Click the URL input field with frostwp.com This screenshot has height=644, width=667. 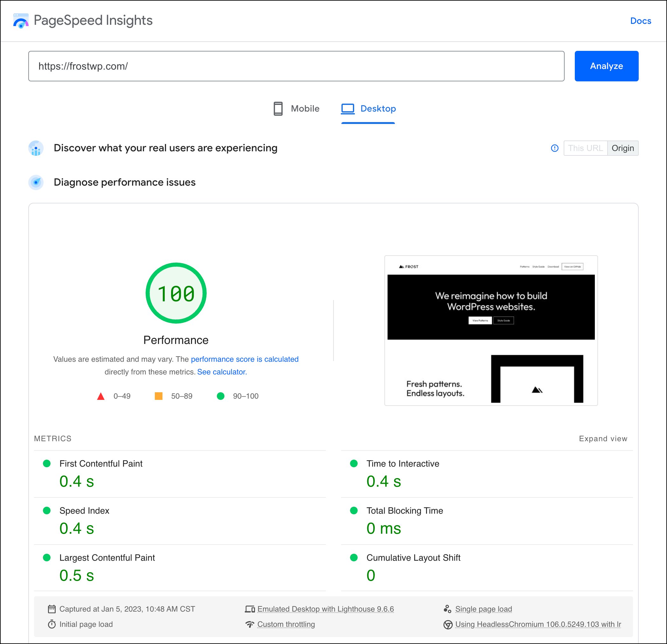click(x=296, y=66)
